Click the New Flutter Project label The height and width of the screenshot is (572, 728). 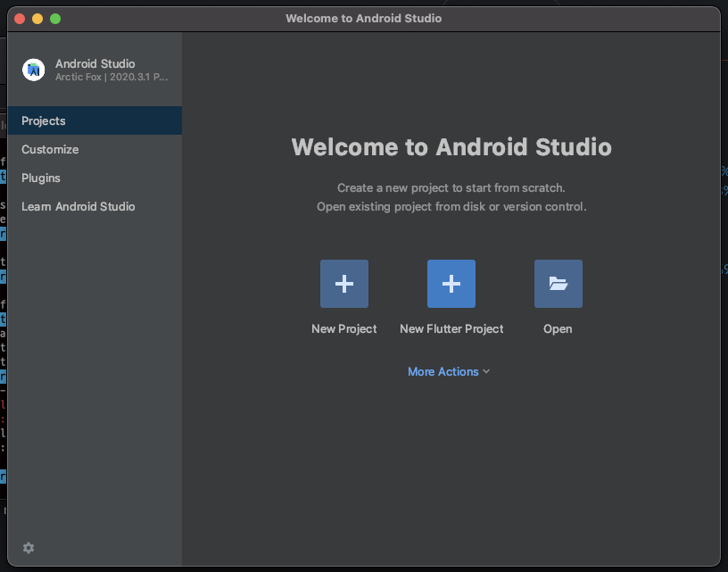(x=451, y=328)
